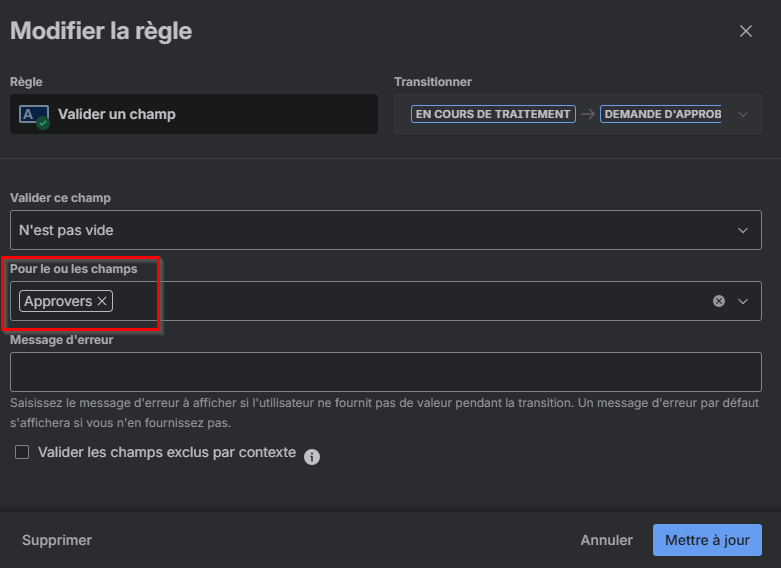This screenshot has height=568, width=781.
Task: Click empty space beside the Approvers tag
Action: 400,301
